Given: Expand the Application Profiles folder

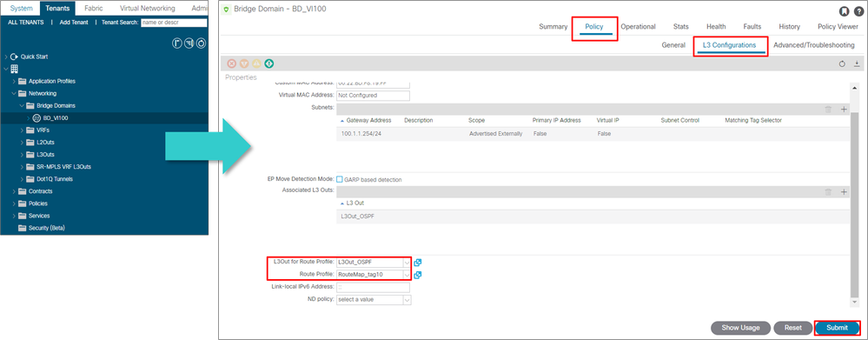Looking at the screenshot, I should pos(15,81).
